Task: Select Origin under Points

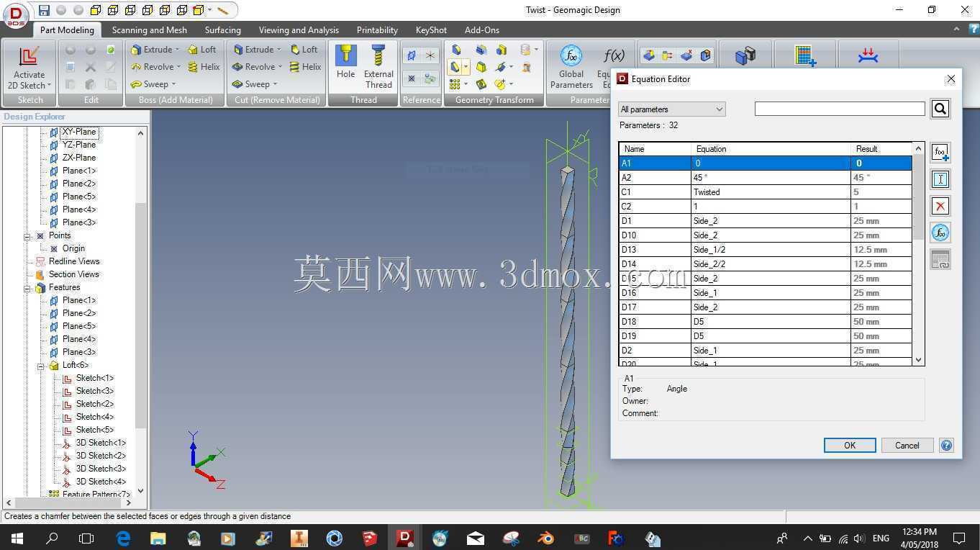Action: [73, 248]
